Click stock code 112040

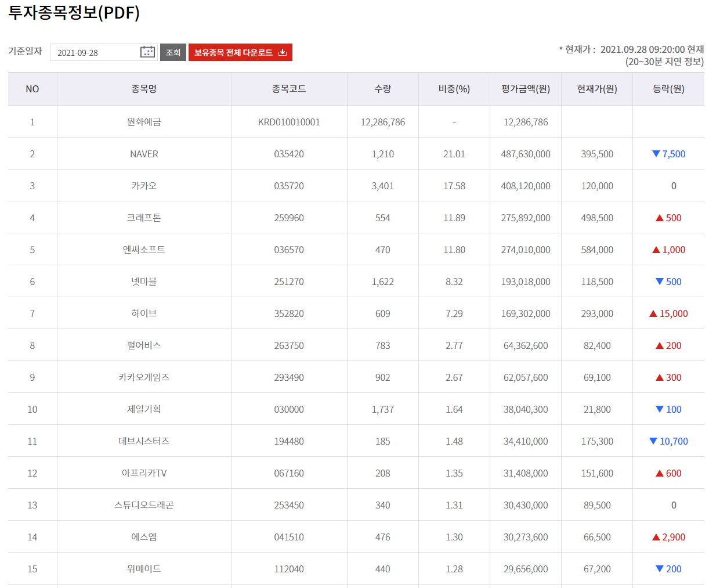(289, 569)
